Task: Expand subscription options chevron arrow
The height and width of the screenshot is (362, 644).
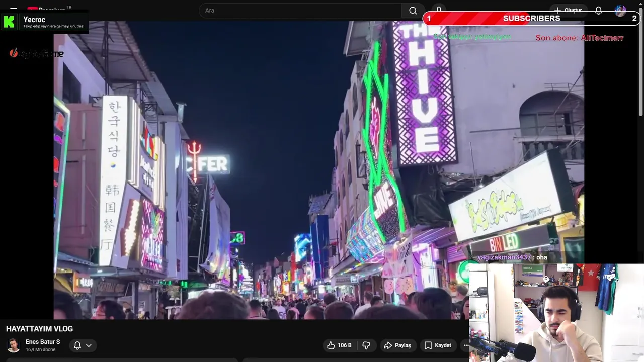Action: (89, 345)
